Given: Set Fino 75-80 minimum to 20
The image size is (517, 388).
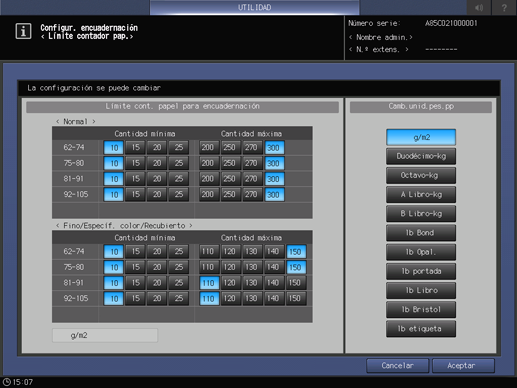Looking at the screenshot, I should (157, 267).
